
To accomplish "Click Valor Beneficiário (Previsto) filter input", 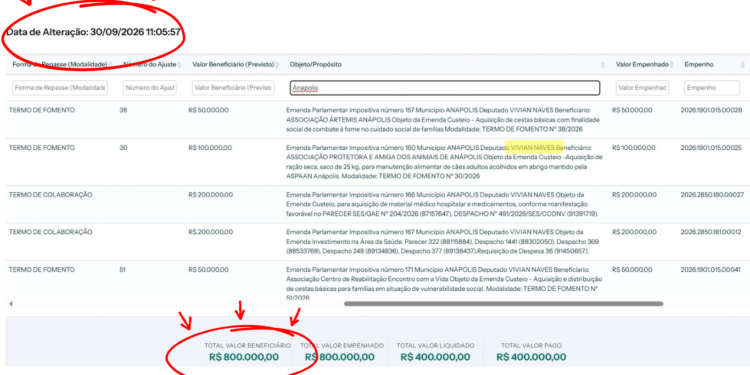I will point(233,88).
